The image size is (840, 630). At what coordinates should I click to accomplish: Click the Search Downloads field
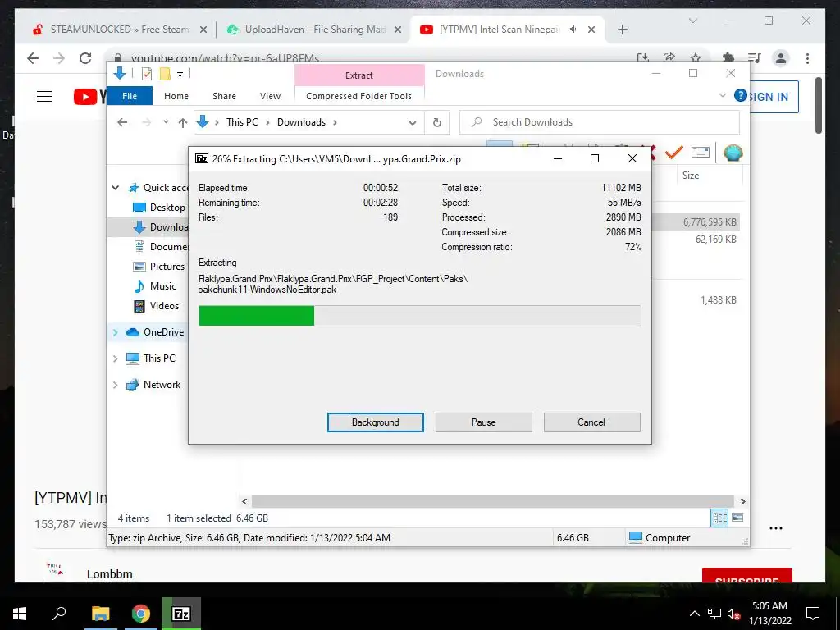coord(600,122)
